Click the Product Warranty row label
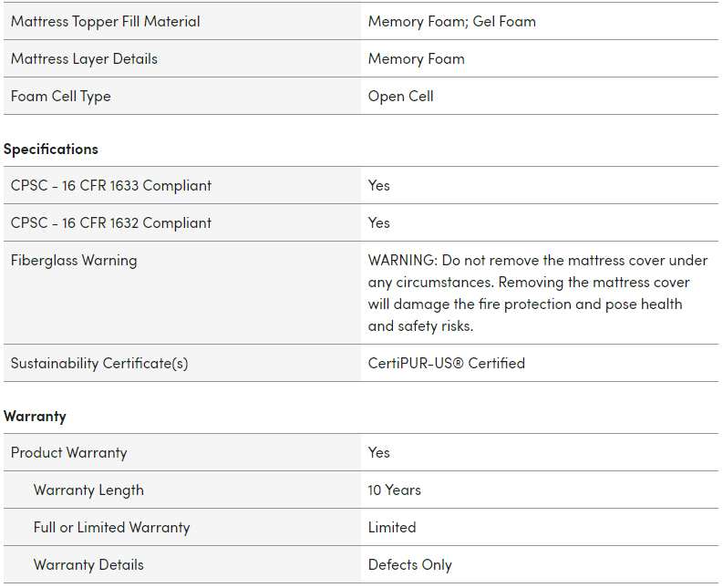723x588 pixels. coord(69,452)
